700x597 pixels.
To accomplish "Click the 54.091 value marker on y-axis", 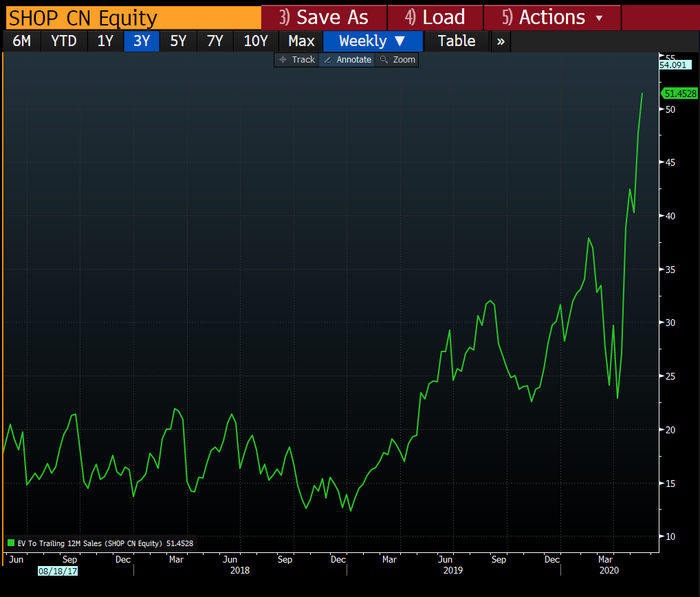I will point(675,65).
